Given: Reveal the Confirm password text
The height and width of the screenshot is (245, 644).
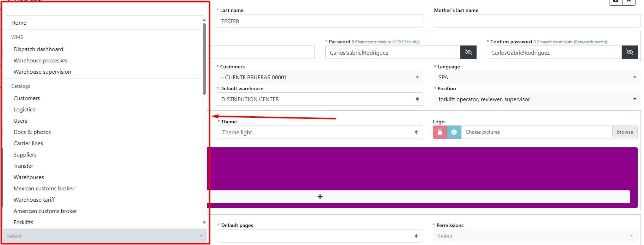Looking at the screenshot, I should 630,53.
